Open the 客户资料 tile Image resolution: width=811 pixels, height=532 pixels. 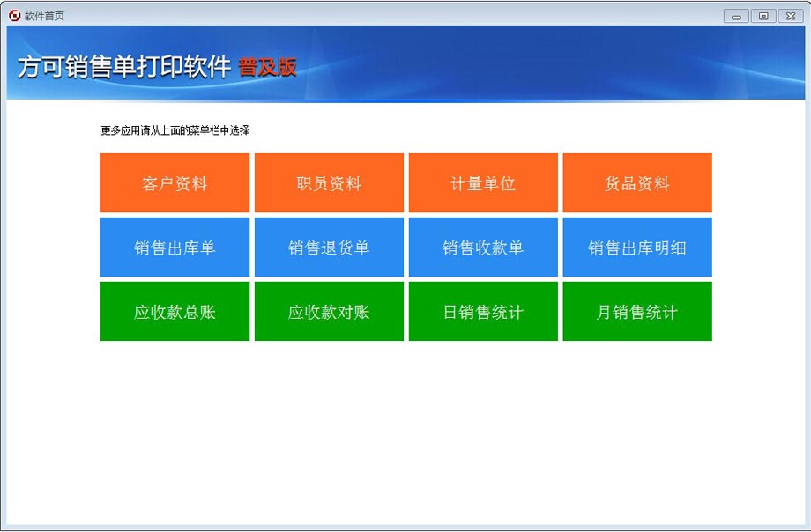point(175,182)
